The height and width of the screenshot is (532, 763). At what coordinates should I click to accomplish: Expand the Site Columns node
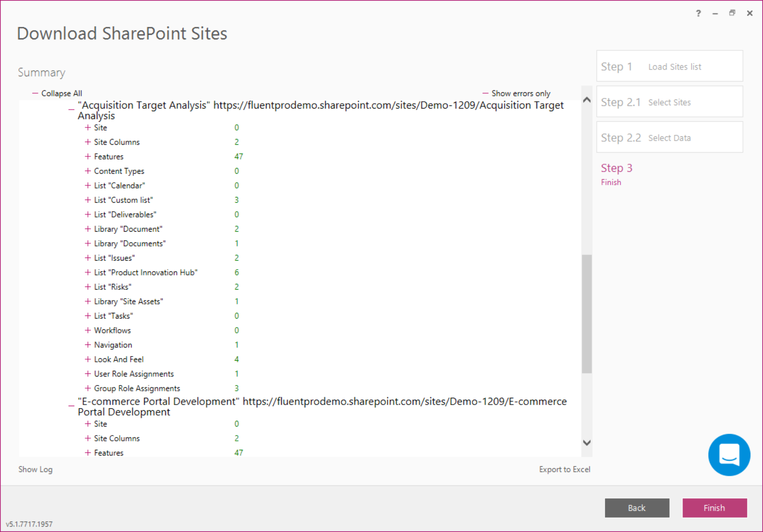tap(87, 142)
